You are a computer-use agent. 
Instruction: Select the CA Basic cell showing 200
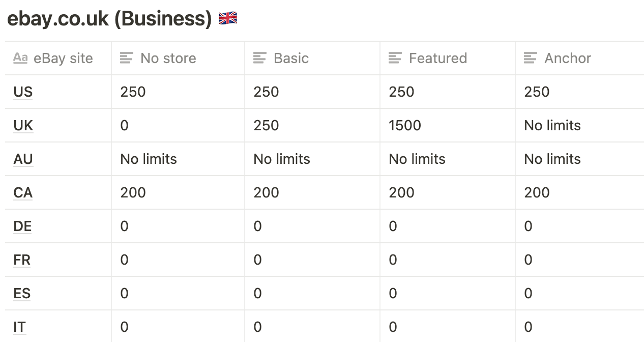click(x=312, y=192)
